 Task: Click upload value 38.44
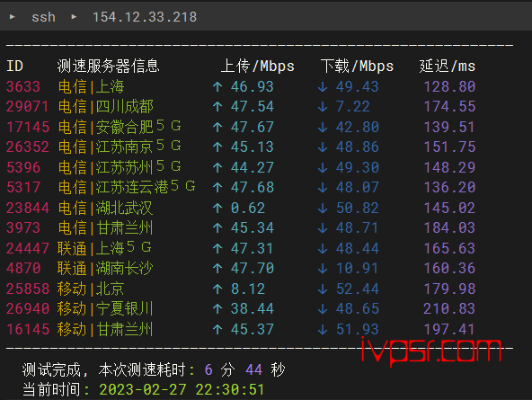point(253,308)
